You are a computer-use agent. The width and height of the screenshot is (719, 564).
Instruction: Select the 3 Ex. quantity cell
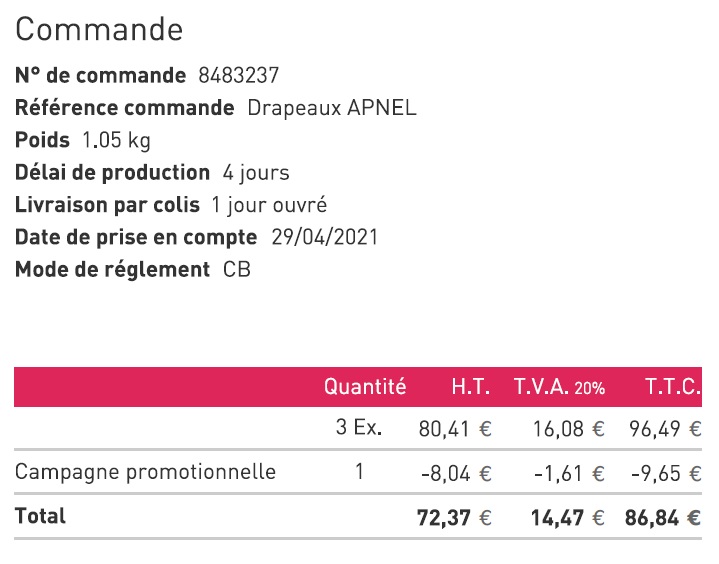tap(359, 429)
